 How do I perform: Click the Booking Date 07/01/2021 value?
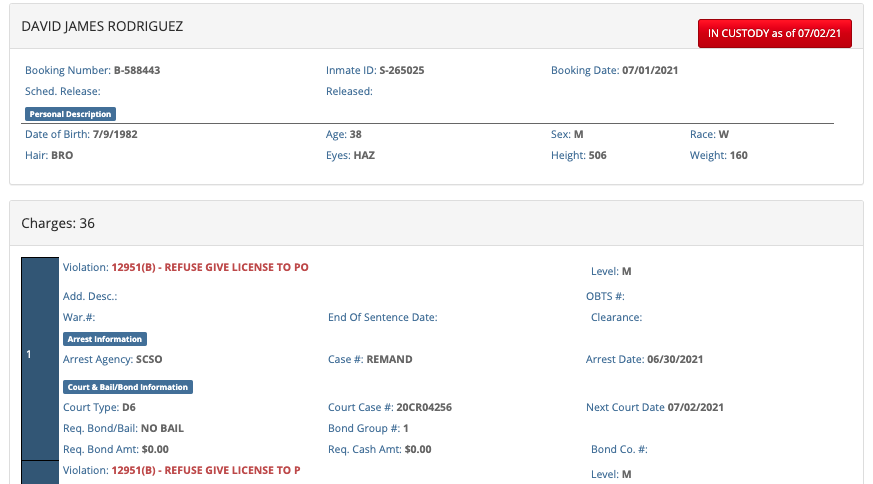(650, 70)
